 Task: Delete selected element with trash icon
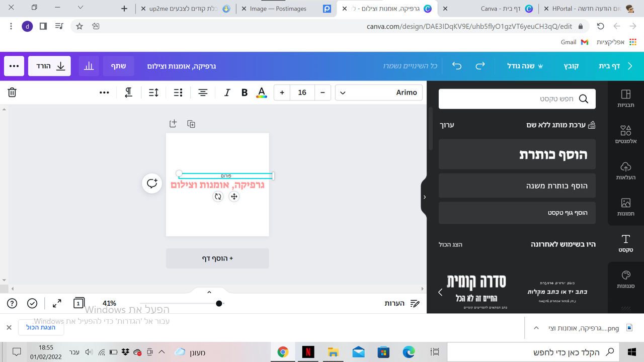point(12,93)
